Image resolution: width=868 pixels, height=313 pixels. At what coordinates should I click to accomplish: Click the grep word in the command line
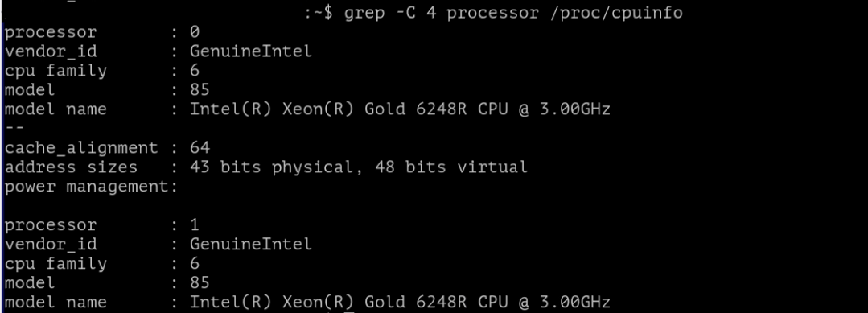364,13
